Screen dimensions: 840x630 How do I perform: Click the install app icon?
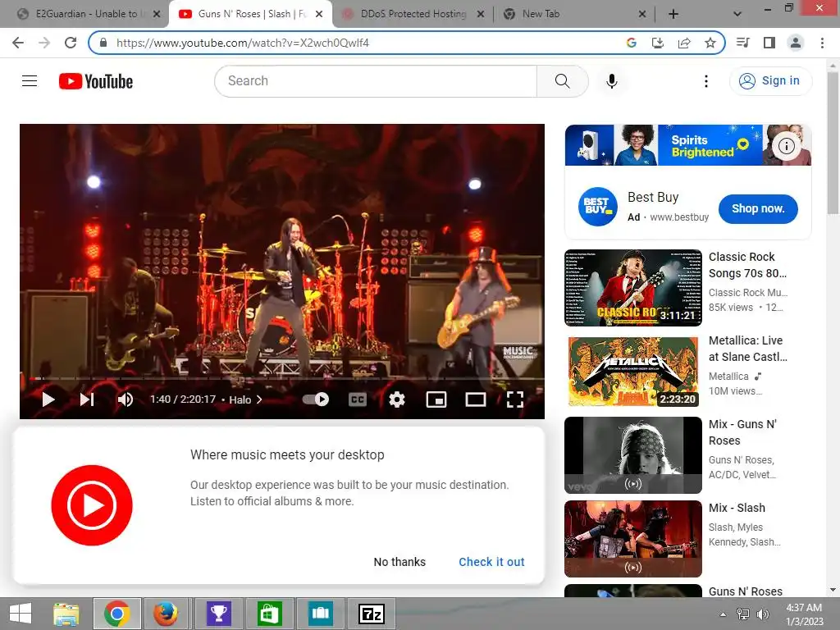(x=657, y=43)
